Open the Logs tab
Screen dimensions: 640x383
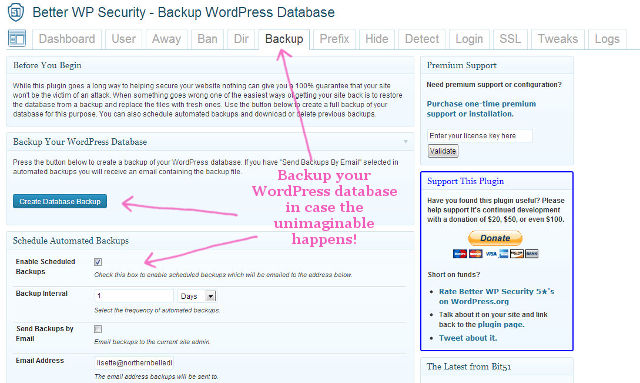(x=607, y=39)
